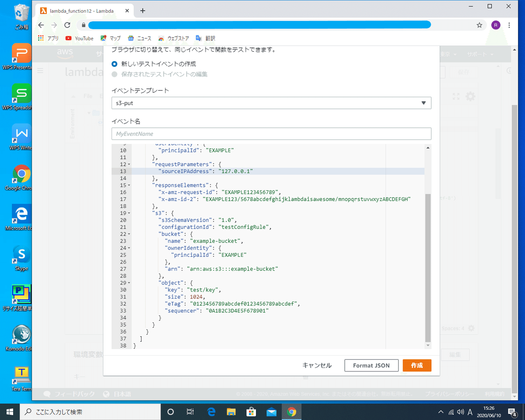Open the WPS Writer desktop icon
Screen dimensions: 525x420
tap(21, 137)
